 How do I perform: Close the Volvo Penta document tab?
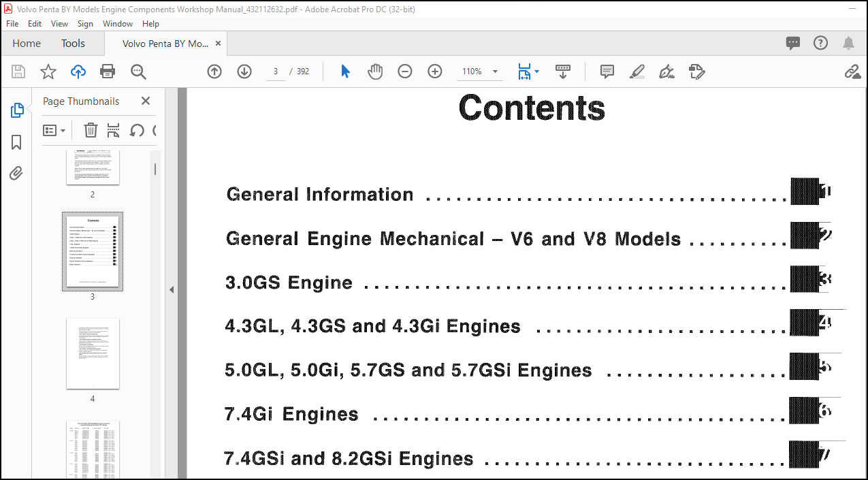(x=219, y=44)
